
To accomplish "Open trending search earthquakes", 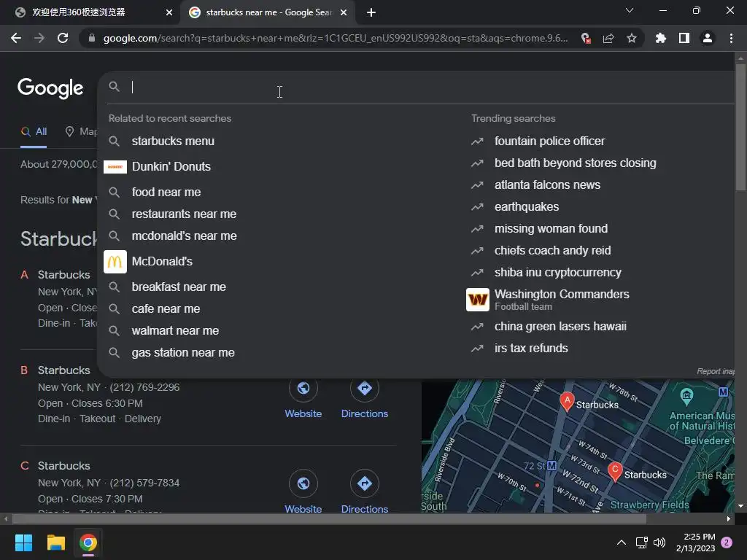I will point(527,206).
